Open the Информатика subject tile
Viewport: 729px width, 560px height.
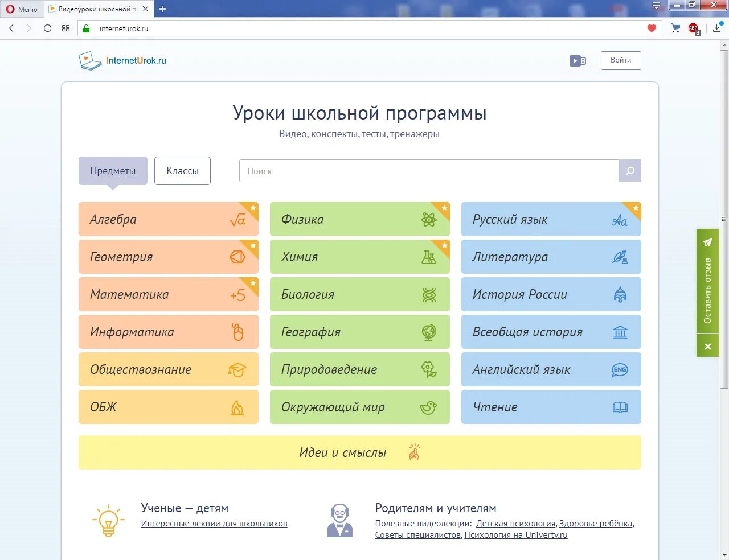pyautogui.click(x=168, y=332)
